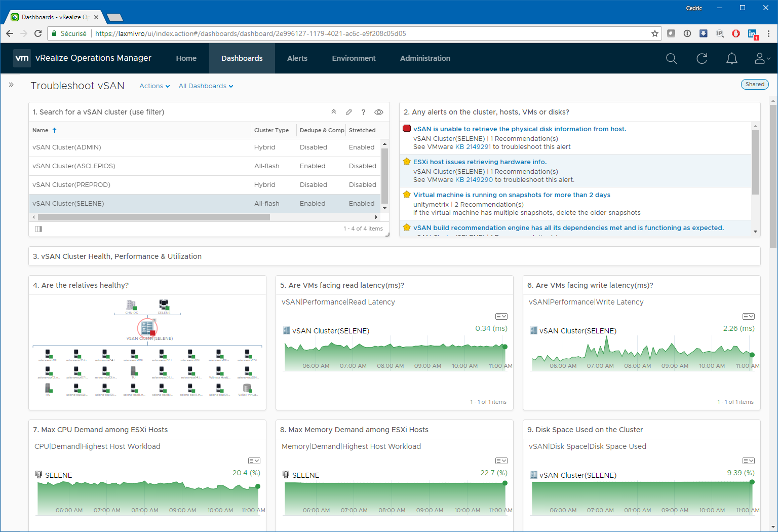Open the Actions dropdown menu
Screen dimensions: 778x532
(x=154, y=86)
